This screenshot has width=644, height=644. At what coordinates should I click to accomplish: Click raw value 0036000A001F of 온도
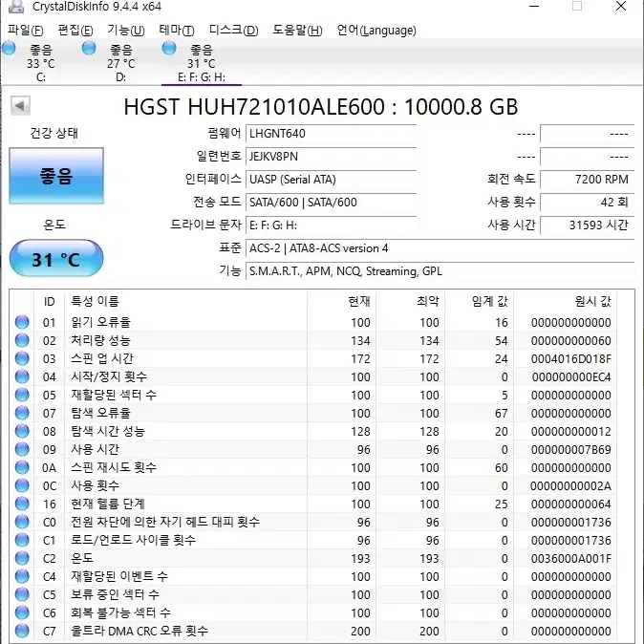pyautogui.click(x=570, y=559)
